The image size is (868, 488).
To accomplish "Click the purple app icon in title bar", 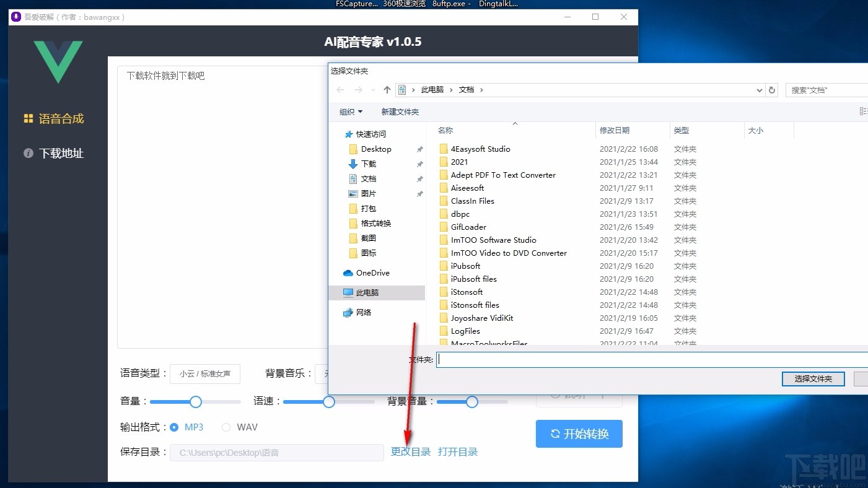I will point(16,17).
